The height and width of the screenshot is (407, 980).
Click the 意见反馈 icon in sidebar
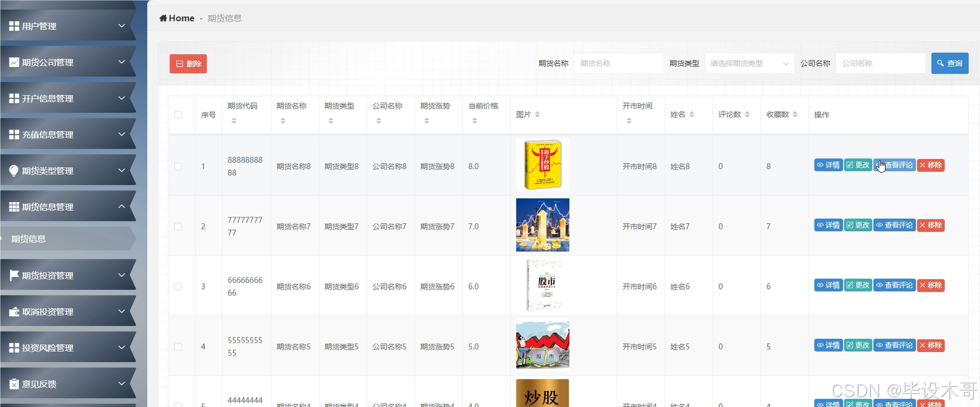click(14, 384)
